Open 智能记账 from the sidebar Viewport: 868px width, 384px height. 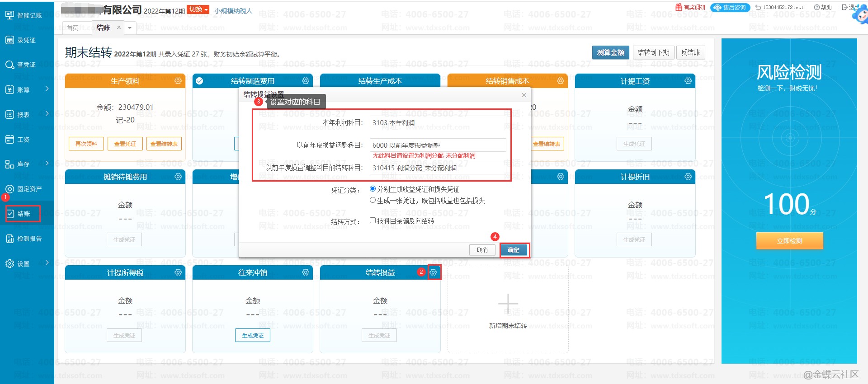[24, 15]
